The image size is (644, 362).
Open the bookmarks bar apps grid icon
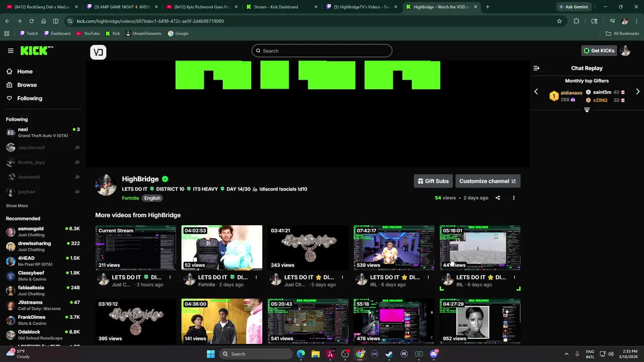(7, 34)
